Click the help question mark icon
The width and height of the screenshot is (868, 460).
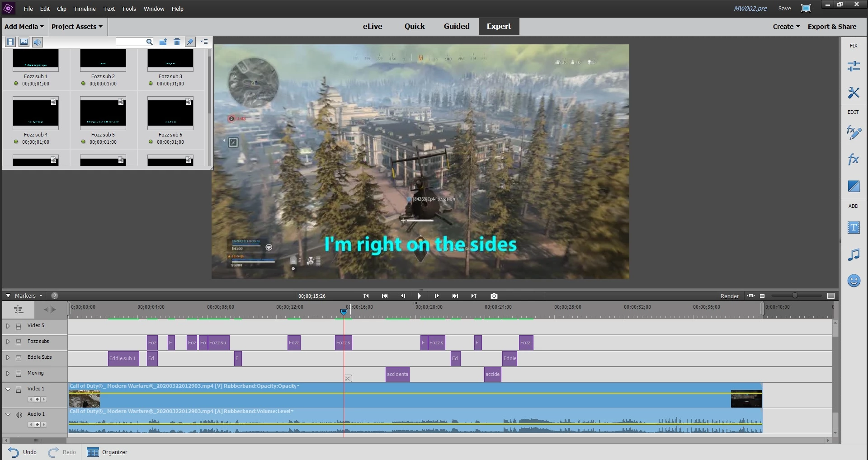pos(55,296)
